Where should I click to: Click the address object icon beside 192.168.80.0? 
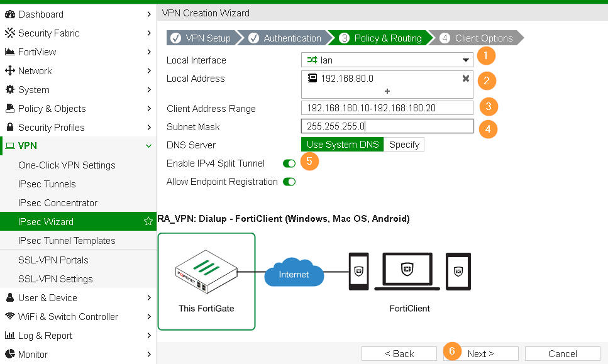(312, 79)
